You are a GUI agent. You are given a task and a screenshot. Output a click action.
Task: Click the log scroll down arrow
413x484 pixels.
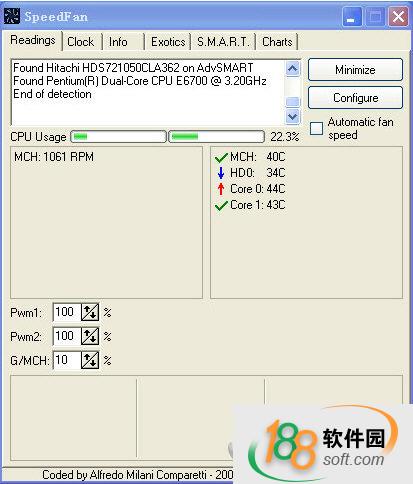[293, 117]
